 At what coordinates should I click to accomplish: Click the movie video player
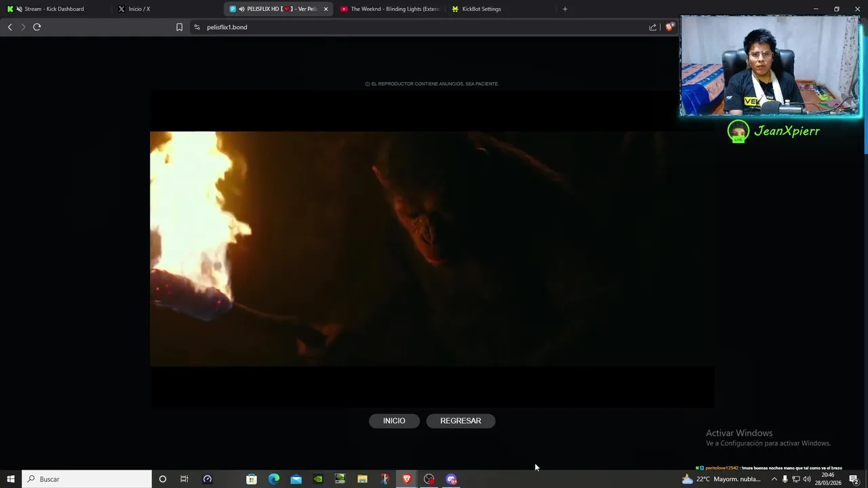pos(432,249)
